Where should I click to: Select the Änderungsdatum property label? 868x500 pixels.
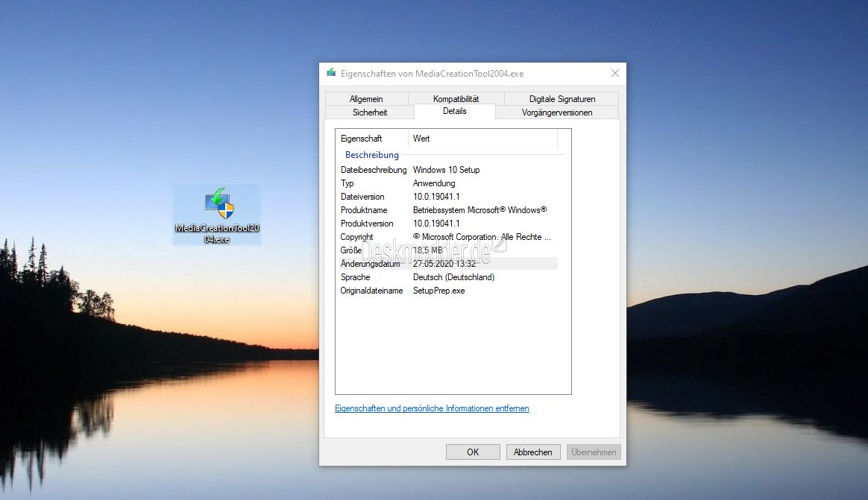tap(371, 264)
